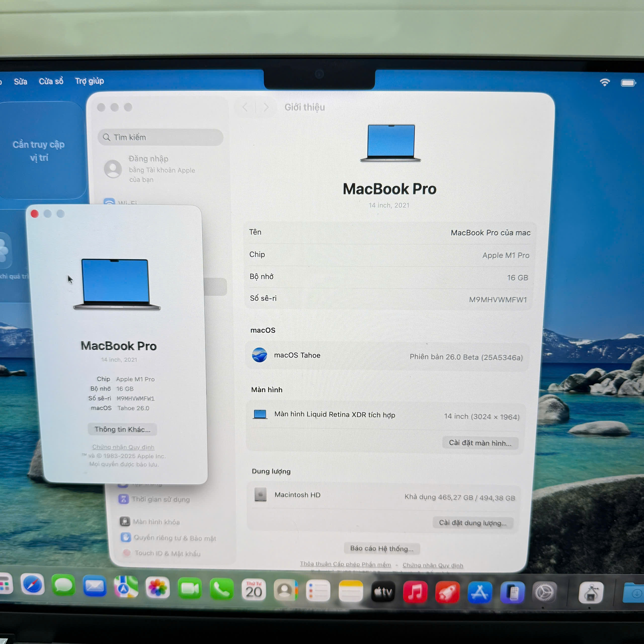Open Messages app in the dock
The width and height of the screenshot is (644, 644).
(x=64, y=585)
